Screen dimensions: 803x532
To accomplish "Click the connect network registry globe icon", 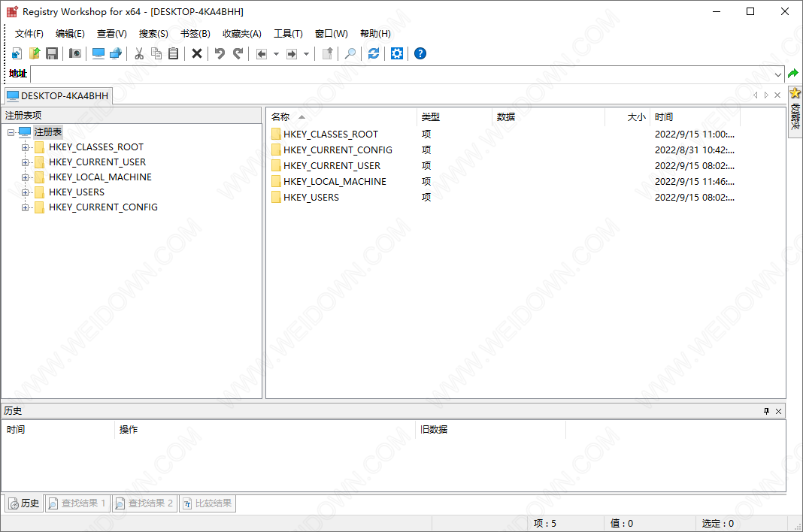I will tap(116, 53).
